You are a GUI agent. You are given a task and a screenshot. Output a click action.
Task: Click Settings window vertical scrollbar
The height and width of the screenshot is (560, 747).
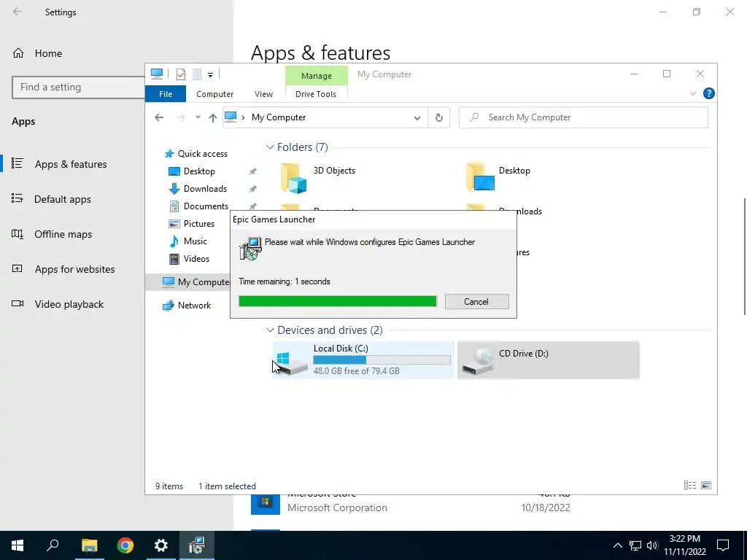(745, 256)
